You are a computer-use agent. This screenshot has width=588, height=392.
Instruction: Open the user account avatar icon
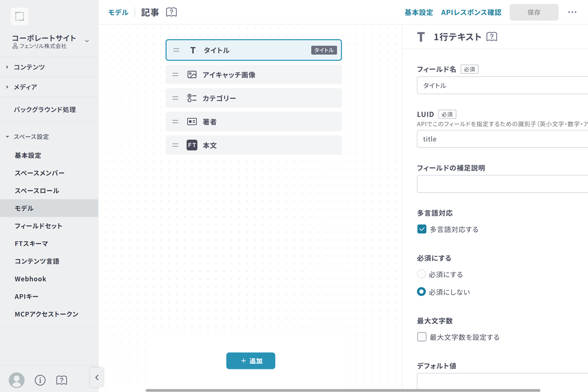click(17, 380)
